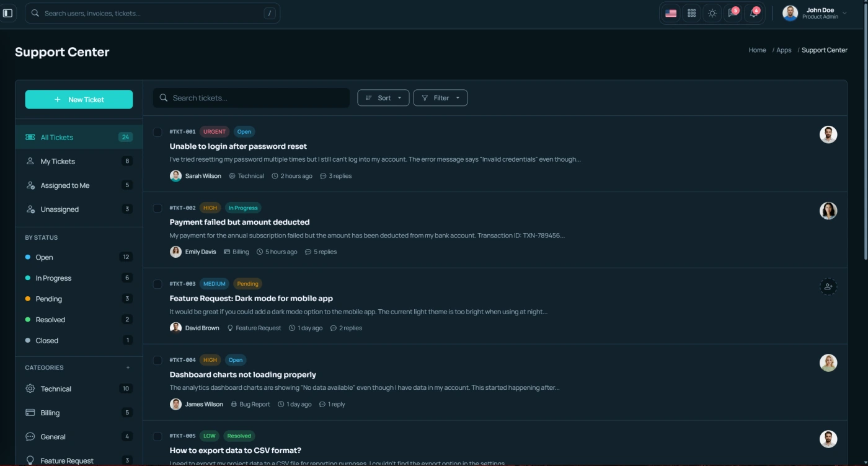This screenshot has height=466, width=868.
Task: Click Sarah Wilson's avatar
Action: pyautogui.click(x=175, y=176)
